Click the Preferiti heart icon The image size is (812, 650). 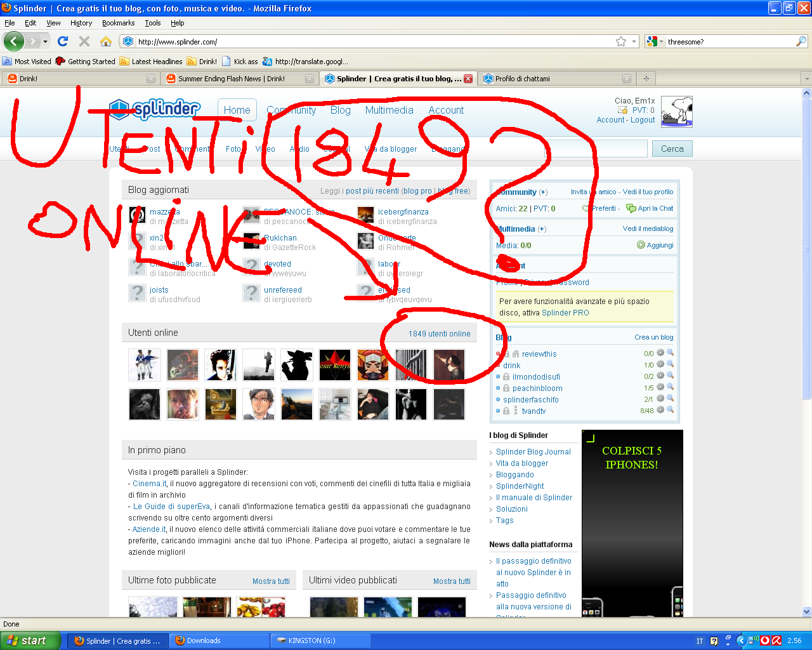click(586, 208)
